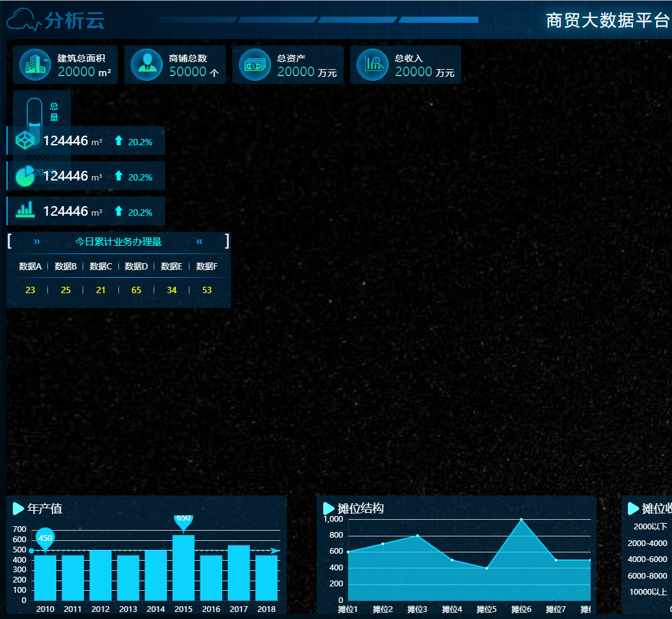Click the 摊位7 axis label
Screen dimensions: 672x619
click(x=556, y=609)
